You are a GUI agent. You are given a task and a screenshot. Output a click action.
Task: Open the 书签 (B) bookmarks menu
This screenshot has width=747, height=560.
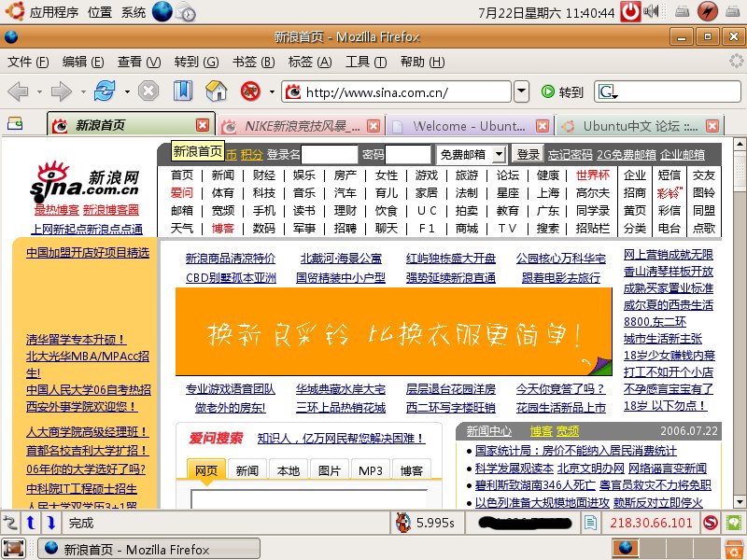[x=253, y=62]
